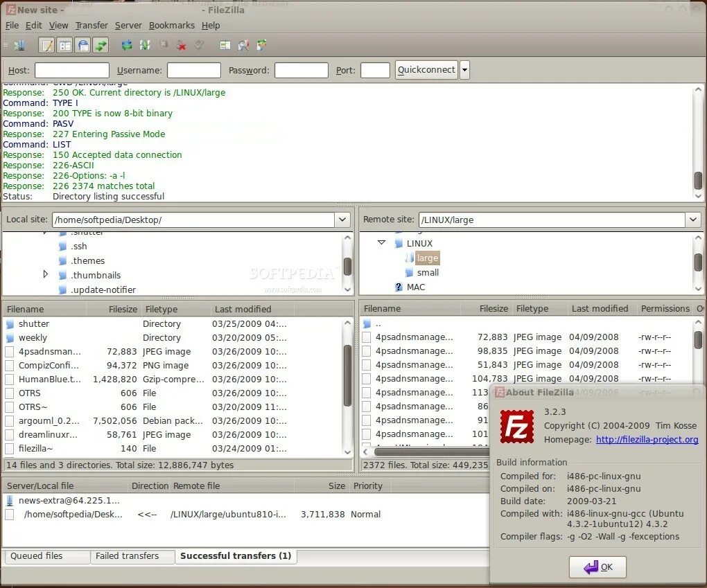Click the greyed Reconnect toolbar icon
The width and height of the screenshot is (707, 588).
200,44
